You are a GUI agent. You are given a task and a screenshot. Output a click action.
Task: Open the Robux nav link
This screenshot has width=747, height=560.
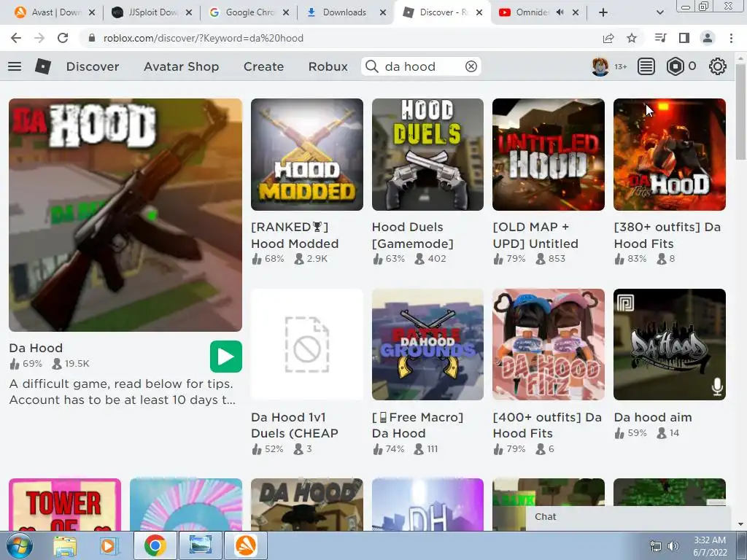[x=328, y=66]
